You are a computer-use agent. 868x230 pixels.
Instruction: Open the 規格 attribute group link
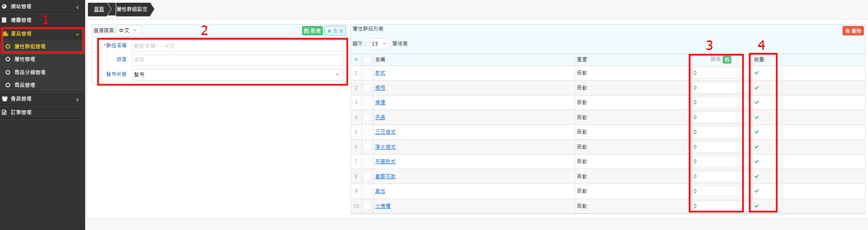(x=380, y=88)
